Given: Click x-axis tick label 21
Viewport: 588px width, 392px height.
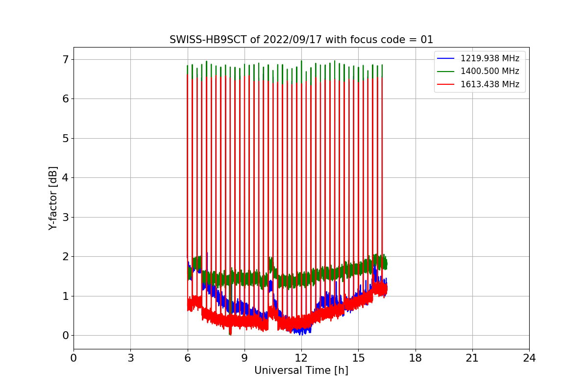Looking at the screenshot, I should [472, 358].
